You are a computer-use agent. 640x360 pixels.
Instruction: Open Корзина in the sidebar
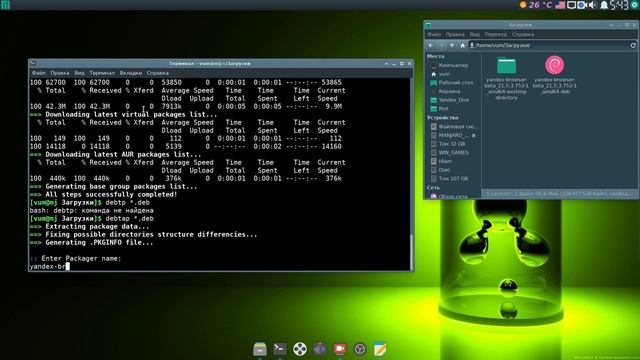point(449,91)
